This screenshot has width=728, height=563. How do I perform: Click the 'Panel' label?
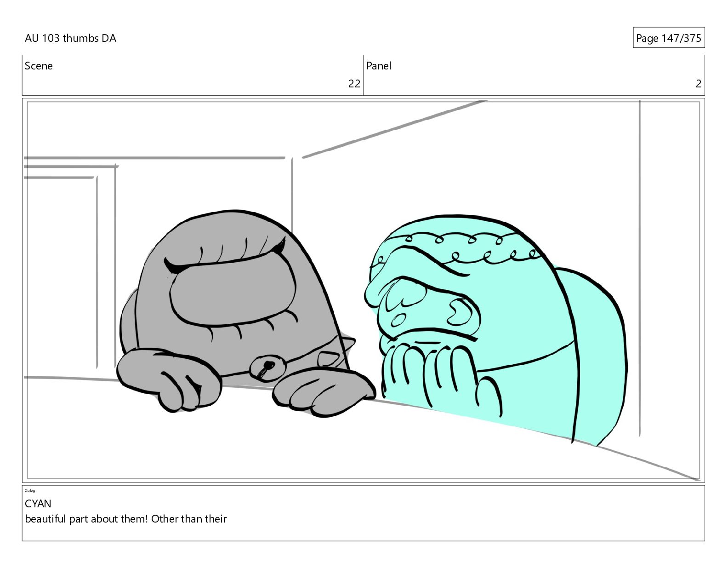tap(379, 66)
